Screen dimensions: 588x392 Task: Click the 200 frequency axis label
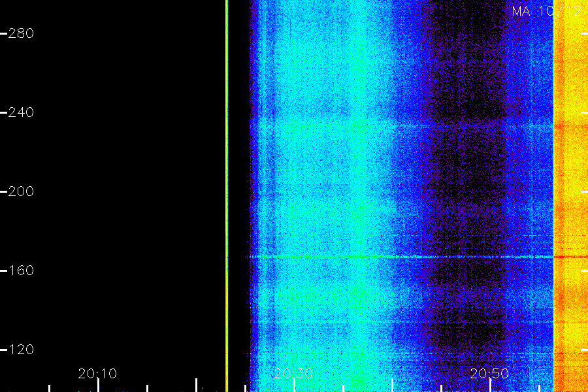click(x=21, y=191)
